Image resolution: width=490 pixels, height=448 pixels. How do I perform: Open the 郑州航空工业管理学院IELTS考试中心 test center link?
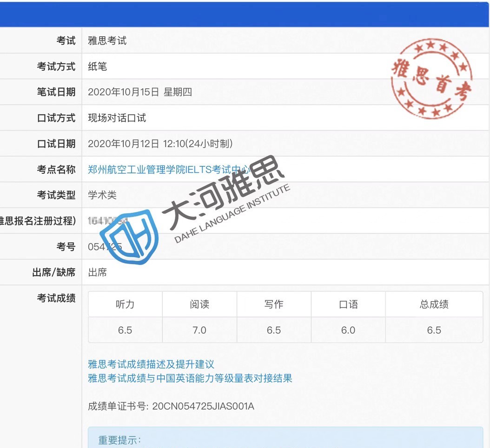169,170
